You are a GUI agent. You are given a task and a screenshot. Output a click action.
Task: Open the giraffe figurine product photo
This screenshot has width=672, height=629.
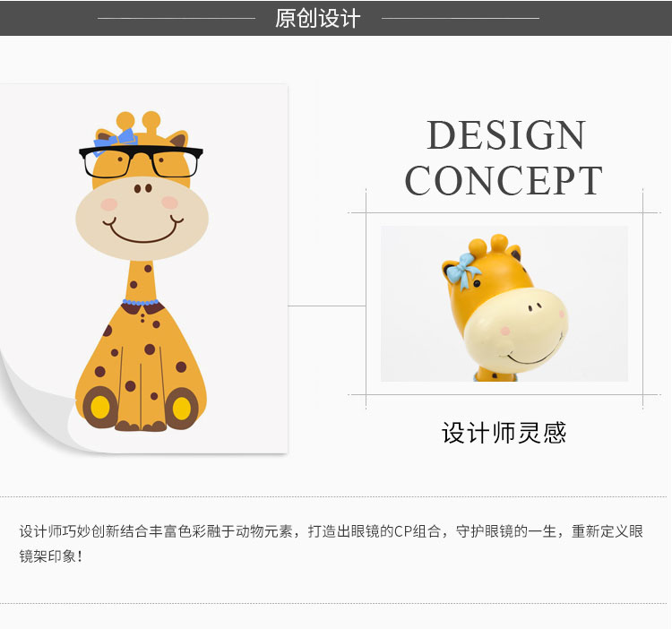pos(504,304)
